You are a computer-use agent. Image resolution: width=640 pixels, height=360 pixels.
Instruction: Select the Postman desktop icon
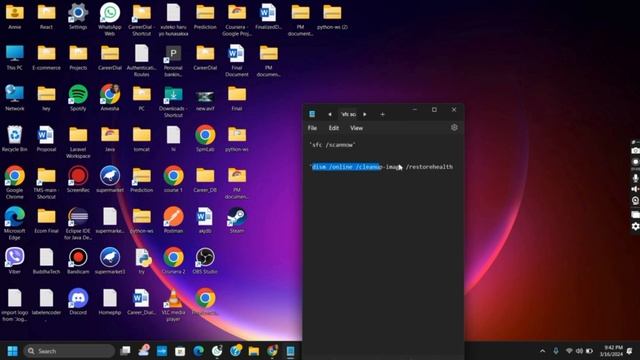[x=173, y=220]
